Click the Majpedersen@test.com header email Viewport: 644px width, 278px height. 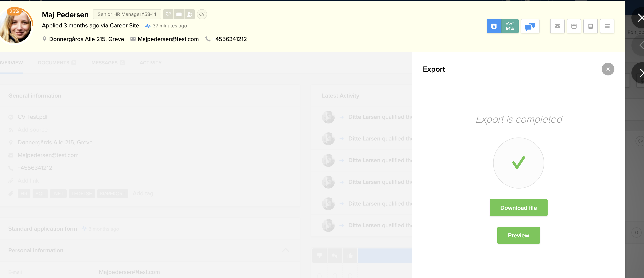pyautogui.click(x=168, y=39)
